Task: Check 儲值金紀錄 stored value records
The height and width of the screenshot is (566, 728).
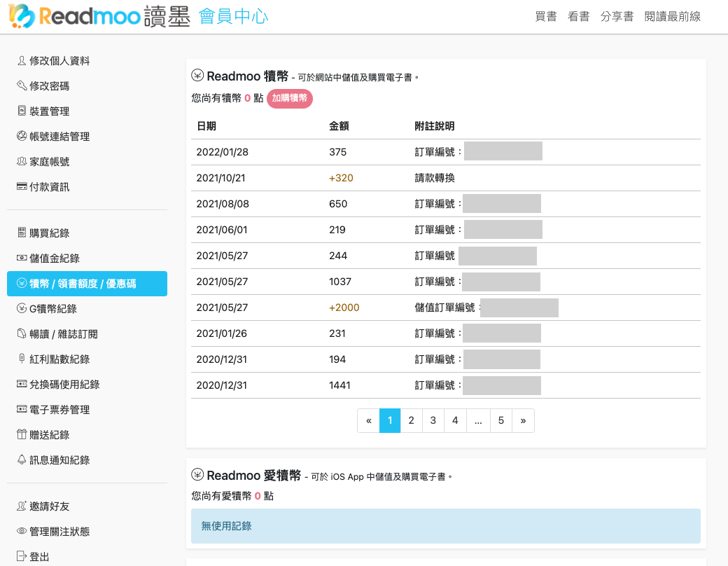Action: (52, 258)
